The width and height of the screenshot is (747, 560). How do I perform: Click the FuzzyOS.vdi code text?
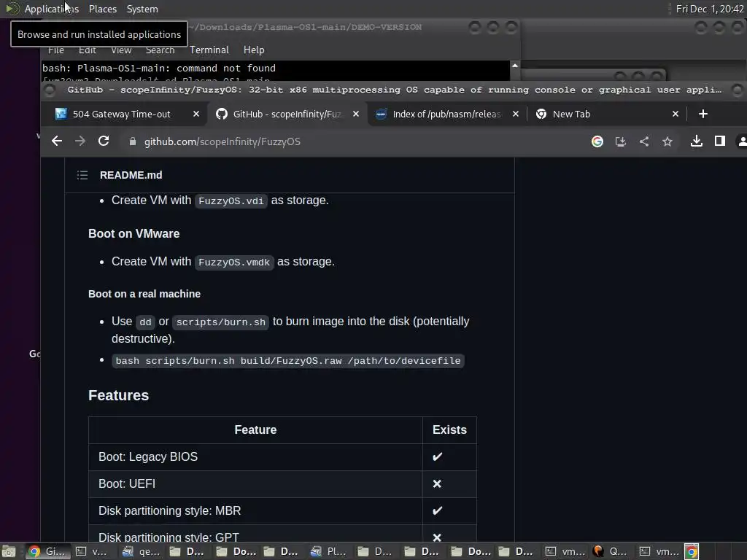[x=231, y=201]
